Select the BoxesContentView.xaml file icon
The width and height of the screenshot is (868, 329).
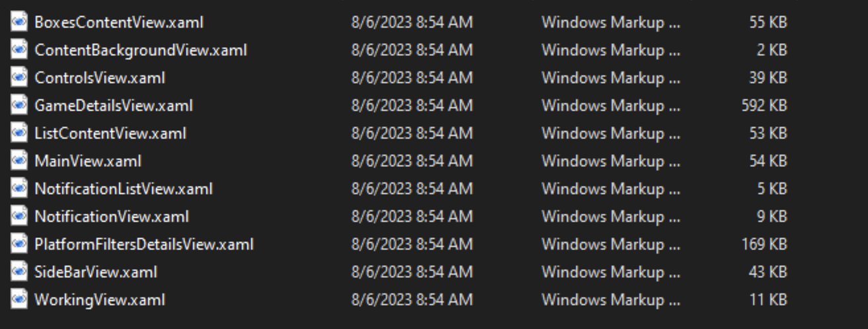click(19, 22)
